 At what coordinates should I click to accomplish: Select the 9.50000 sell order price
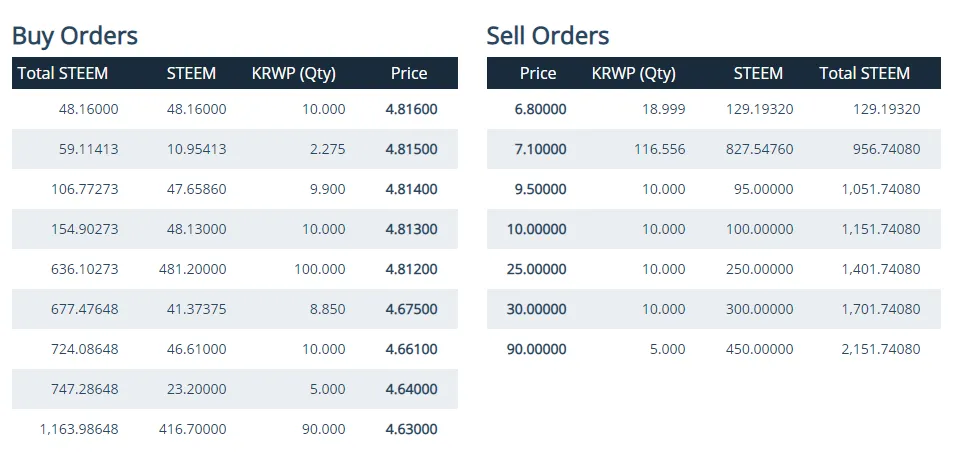(540, 189)
